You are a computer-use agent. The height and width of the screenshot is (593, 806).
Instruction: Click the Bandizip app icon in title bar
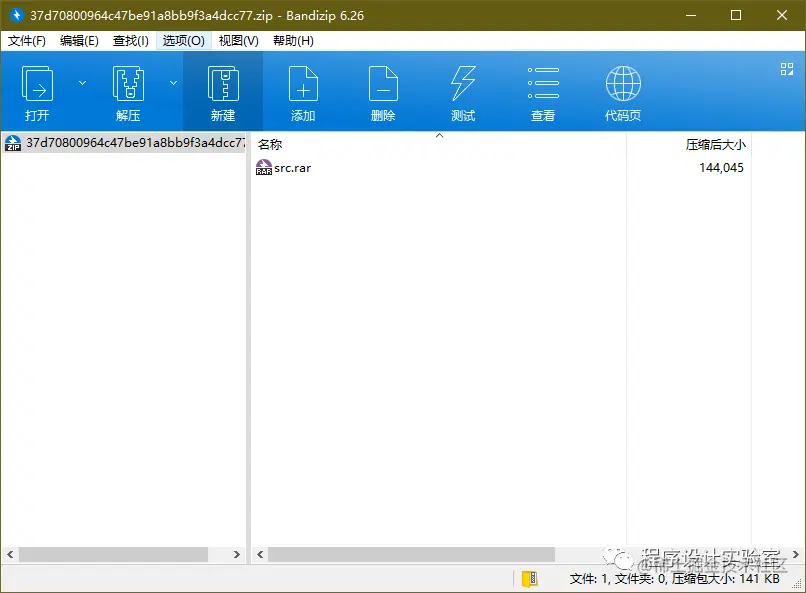[x=17, y=15]
